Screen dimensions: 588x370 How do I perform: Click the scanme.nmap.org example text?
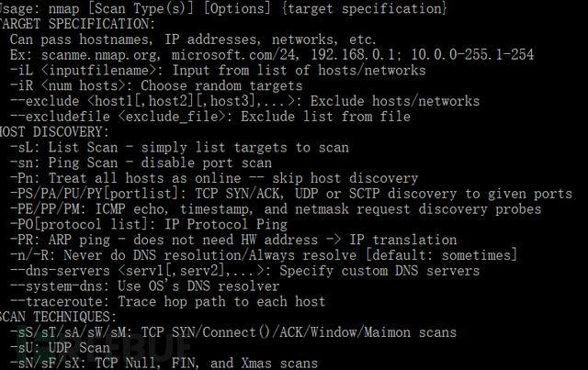(100, 55)
